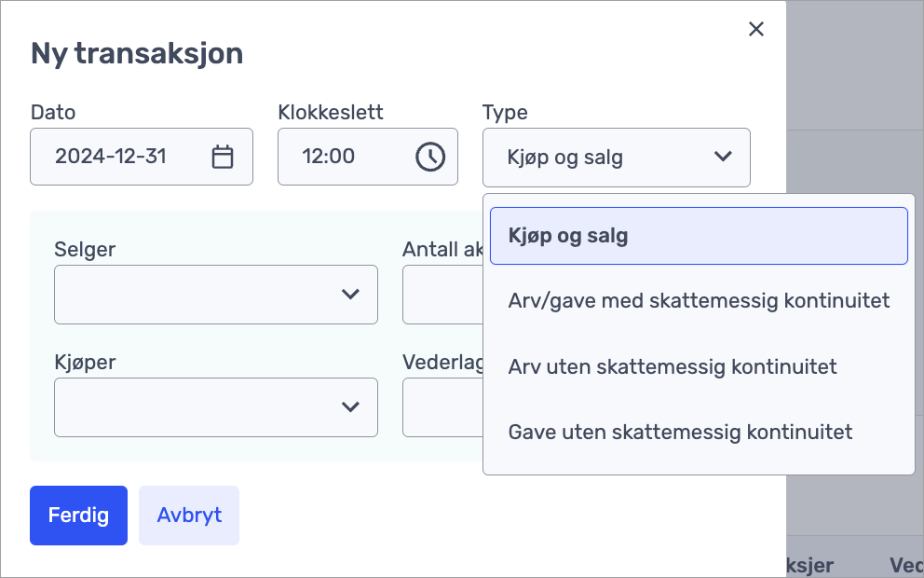924x578 pixels.
Task: Choose Arv/gave med skattemessig kontinuitet
Action: tap(698, 301)
